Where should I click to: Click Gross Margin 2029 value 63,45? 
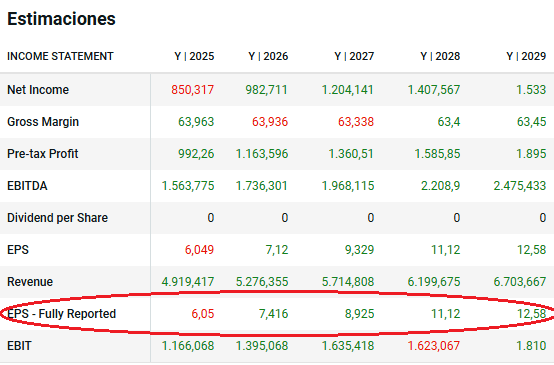531,122
